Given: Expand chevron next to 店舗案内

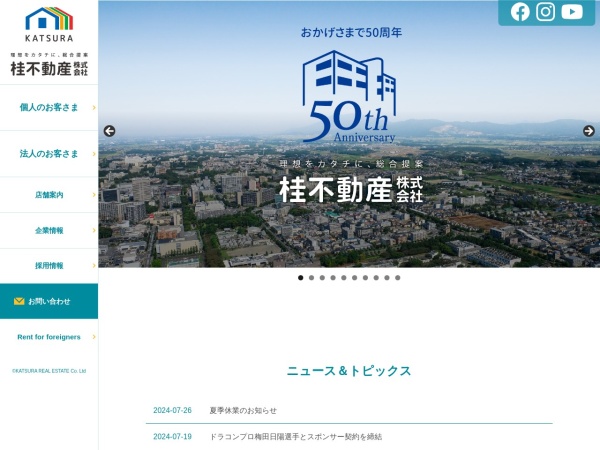Looking at the screenshot, I should click(94, 195).
